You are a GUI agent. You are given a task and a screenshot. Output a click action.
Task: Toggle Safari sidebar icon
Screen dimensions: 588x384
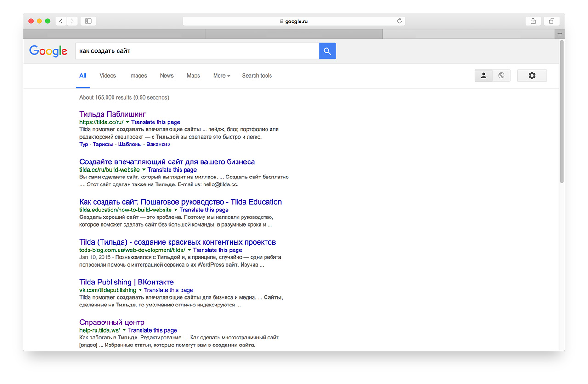tap(88, 21)
